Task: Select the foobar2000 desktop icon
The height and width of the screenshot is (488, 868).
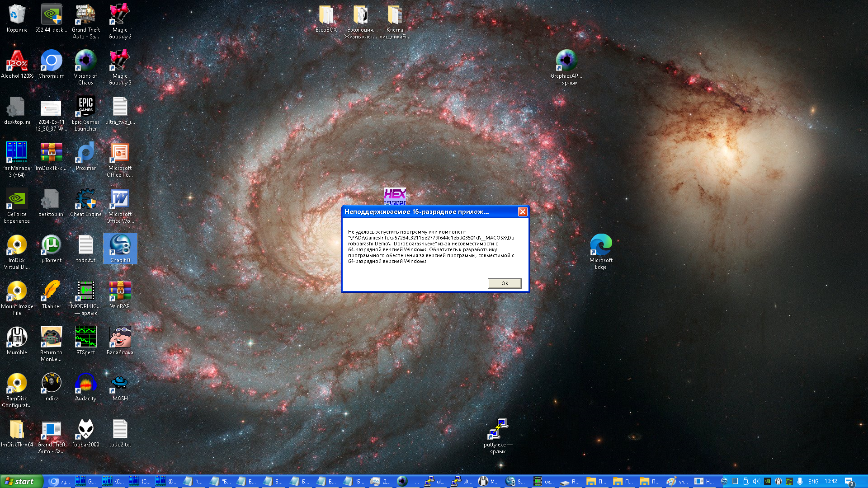Action: click(85, 430)
